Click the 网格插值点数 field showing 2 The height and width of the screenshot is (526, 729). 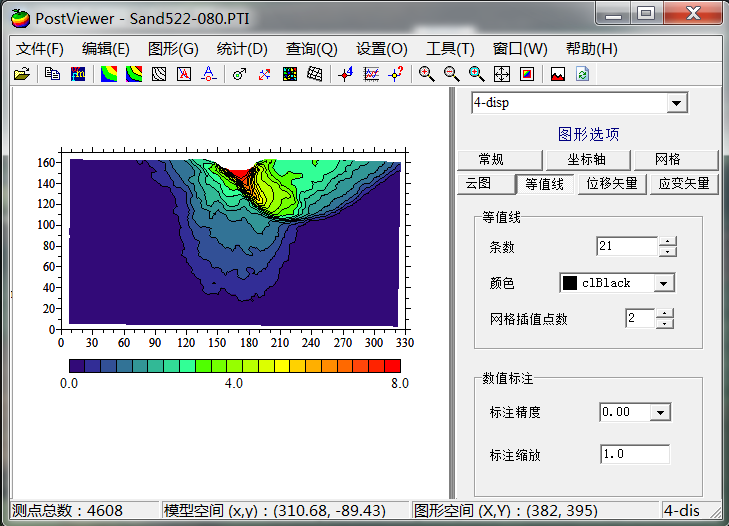click(x=640, y=319)
